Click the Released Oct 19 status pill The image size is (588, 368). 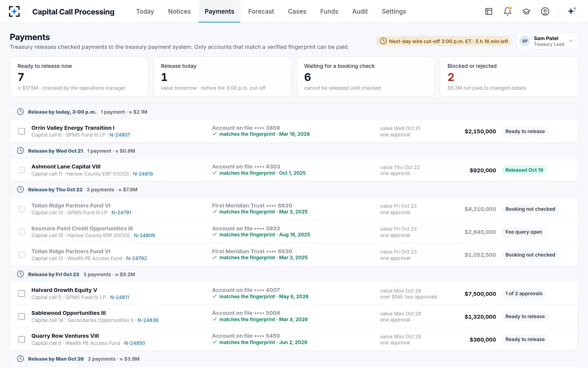click(x=524, y=170)
